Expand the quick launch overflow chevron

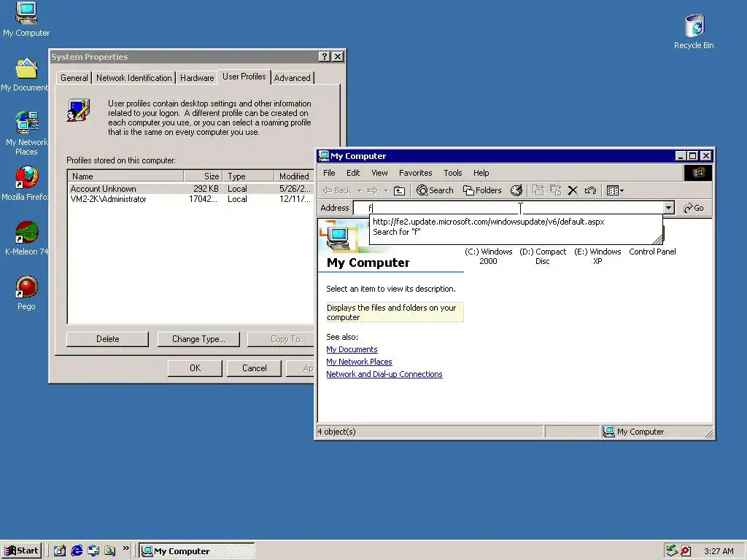click(x=125, y=548)
